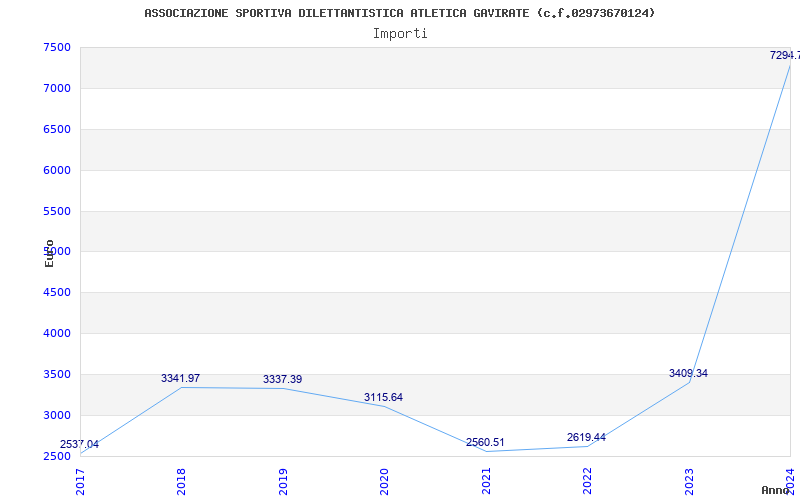This screenshot has width=800, height=500.
Task: Select the 3341.97 data label
Action: point(181,379)
